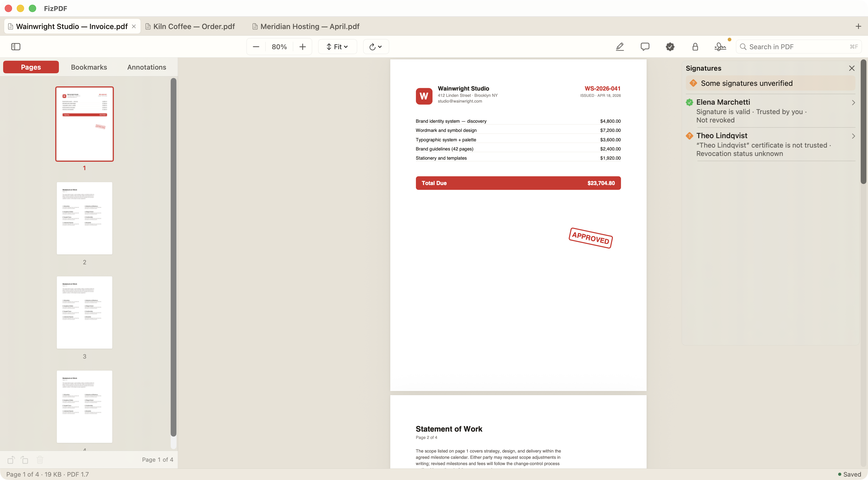The height and width of the screenshot is (480, 868).
Task: Click Theo Lindqvist unverified warning icon
Action: point(689,136)
